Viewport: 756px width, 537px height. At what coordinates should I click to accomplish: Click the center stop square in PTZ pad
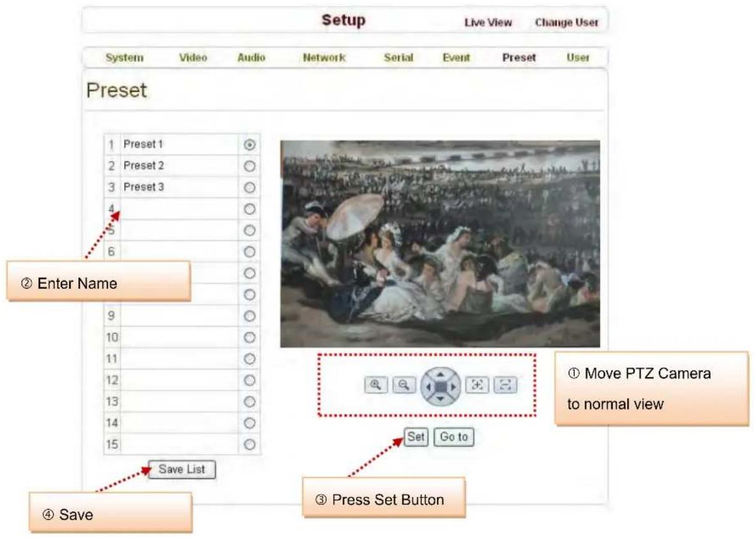click(441, 387)
